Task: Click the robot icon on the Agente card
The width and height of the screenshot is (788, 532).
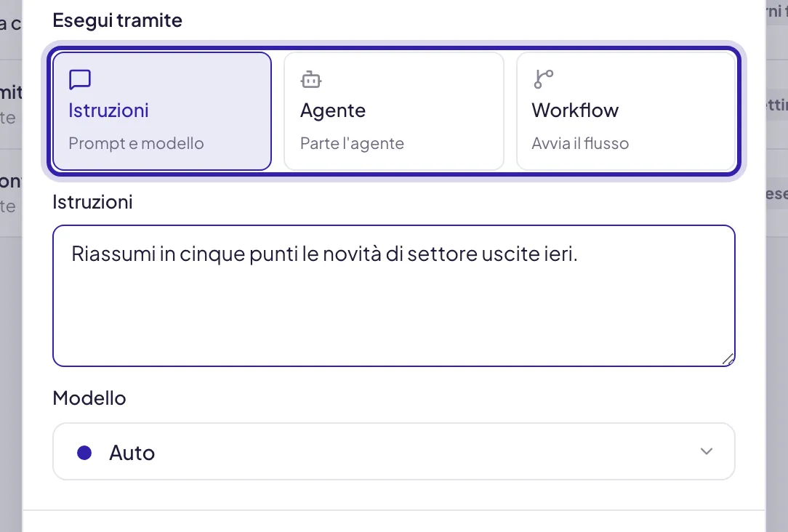Action: click(311, 79)
